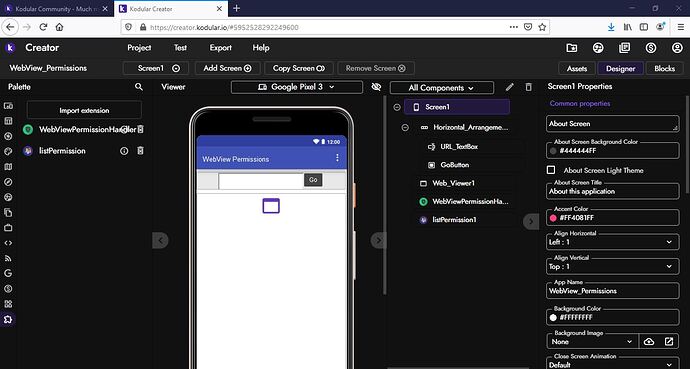Pick the Background Color #FFFFFFFF swatch
Viewport: 690px width, 369px height.
553,317
